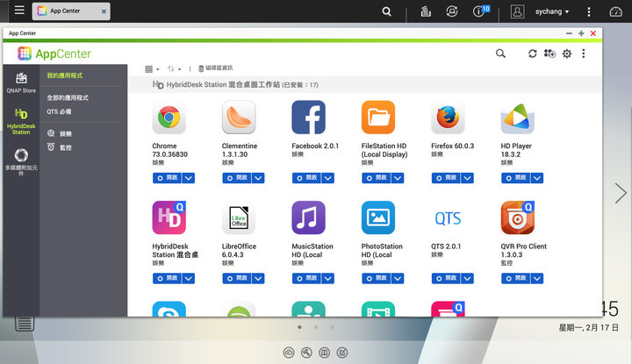Image resolution: width=632 pixels, height=364 pixels.
Task: Expand LibreOffice open button dropdown arrow
Action: pyautogui.click(x=258, y=278)
